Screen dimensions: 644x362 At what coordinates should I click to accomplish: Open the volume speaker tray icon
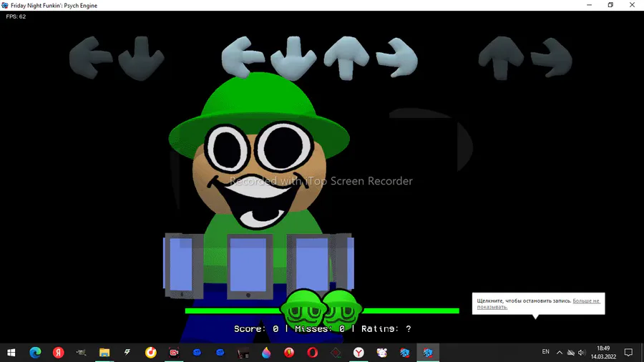pos(582,353)
